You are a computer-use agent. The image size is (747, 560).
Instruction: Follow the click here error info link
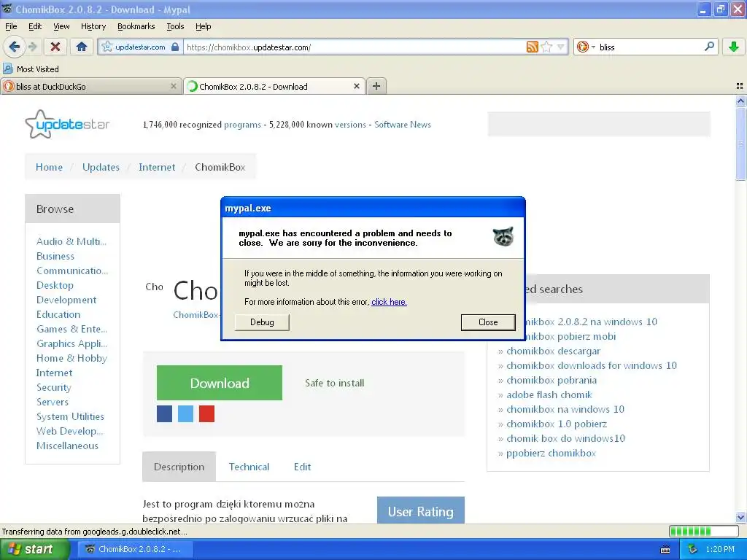click(x=389, y=302)
